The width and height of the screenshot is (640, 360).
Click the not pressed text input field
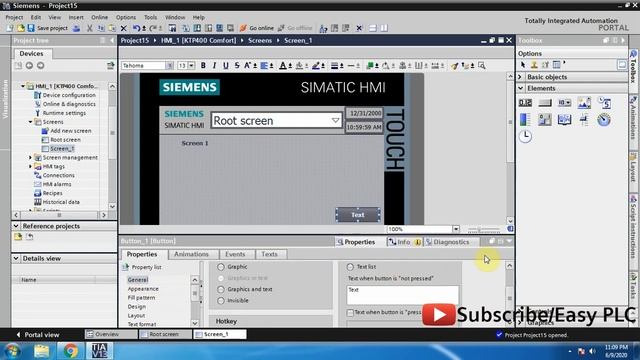point(402,295)
